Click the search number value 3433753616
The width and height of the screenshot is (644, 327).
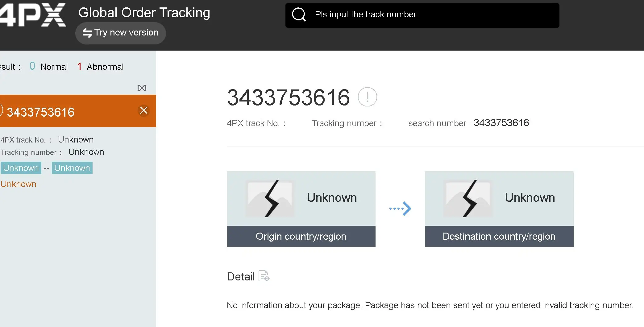click(501, 123)
